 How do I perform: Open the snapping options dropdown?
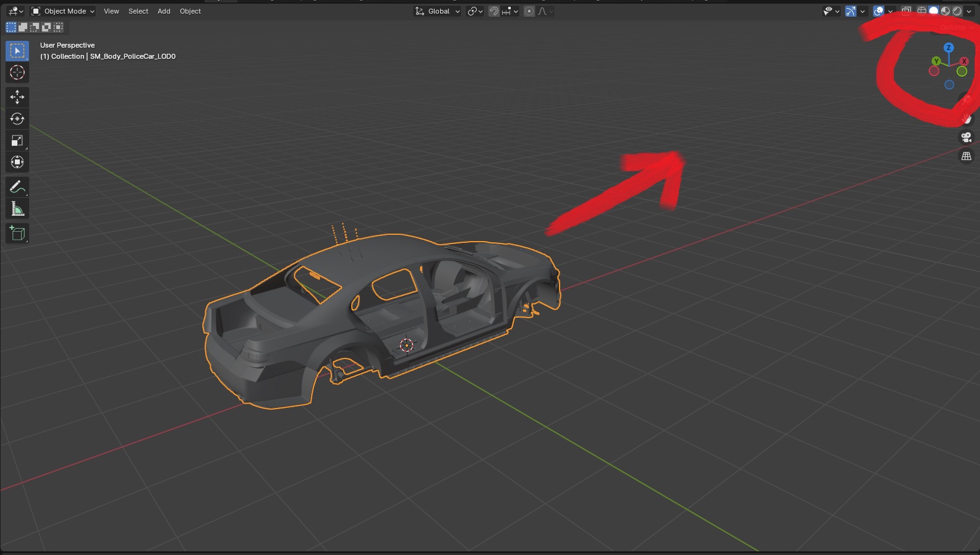(x=510, y=11)
